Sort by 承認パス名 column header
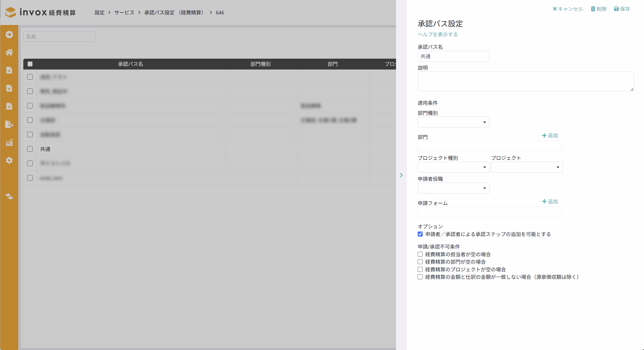Image resolution: width=644 pixels, height=350 pixels. click(x=130, y=64)
